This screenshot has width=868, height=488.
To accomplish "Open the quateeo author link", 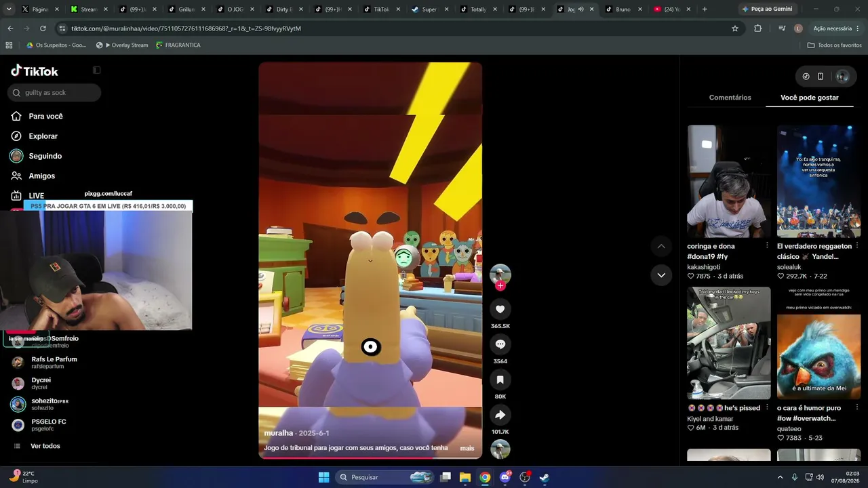I will tap(789, 429).
